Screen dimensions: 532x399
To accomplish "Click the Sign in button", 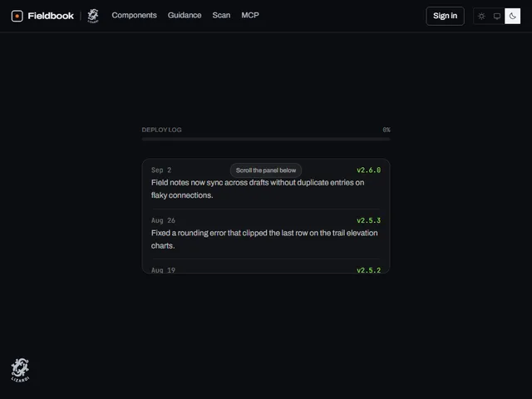I will [445, 16].
